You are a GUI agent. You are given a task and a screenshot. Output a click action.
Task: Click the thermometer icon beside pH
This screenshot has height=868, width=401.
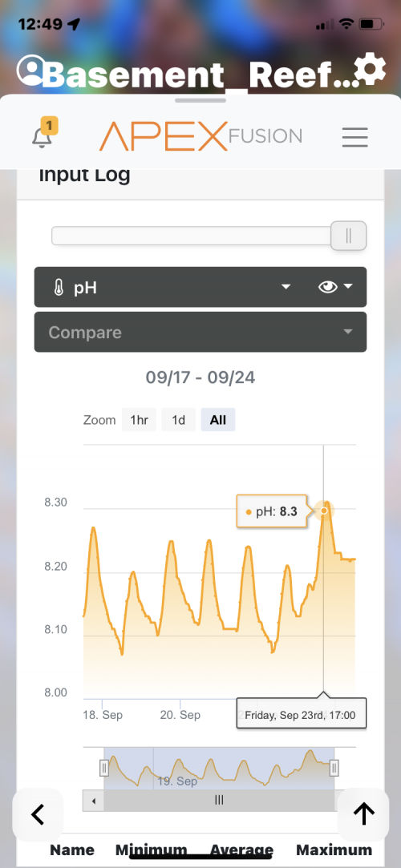pos(59,287)
